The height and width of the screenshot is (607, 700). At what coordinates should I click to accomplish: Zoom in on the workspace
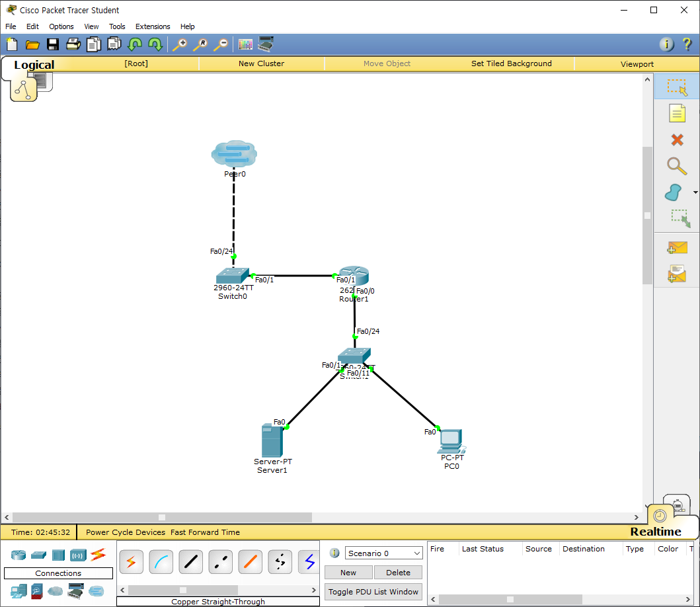point(180,44)
